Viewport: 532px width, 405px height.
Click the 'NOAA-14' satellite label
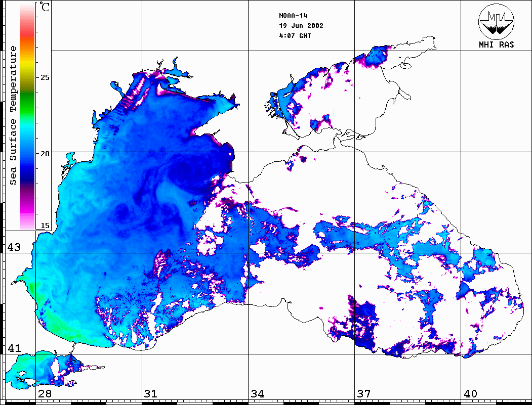pyautogui.click(x=293, y=16)
